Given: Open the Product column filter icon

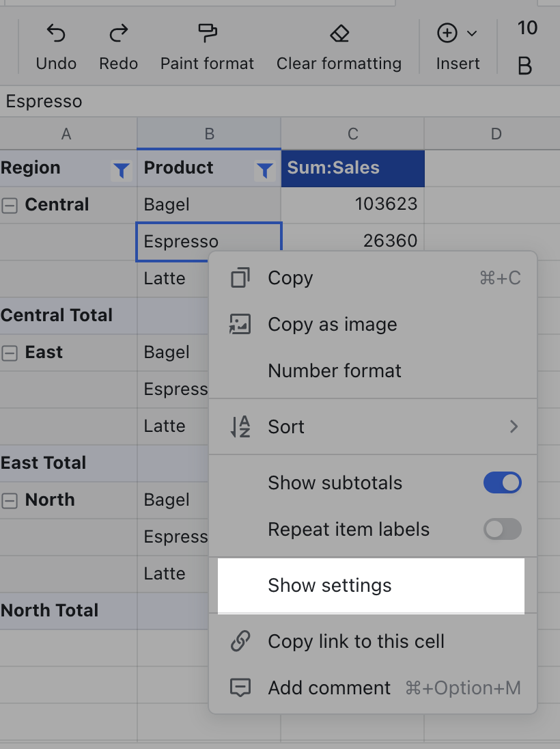Looking at the screenshot, I should tap(264, 170).
